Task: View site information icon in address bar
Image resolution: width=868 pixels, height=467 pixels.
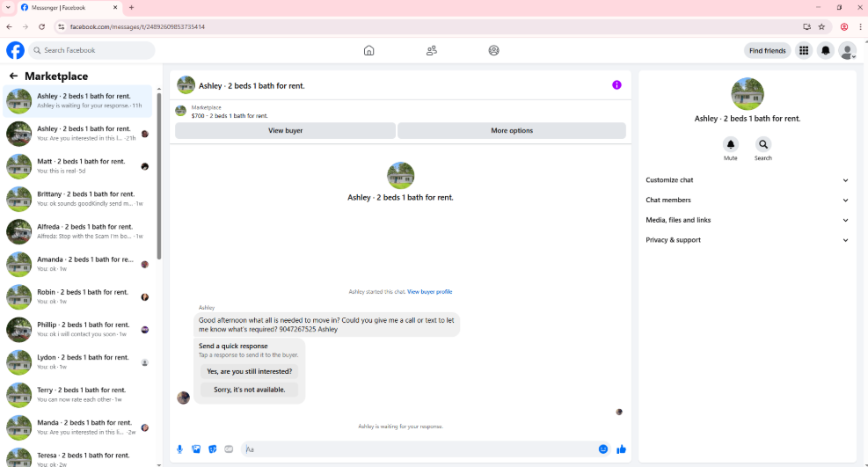Action: click(x=62, y=26)
